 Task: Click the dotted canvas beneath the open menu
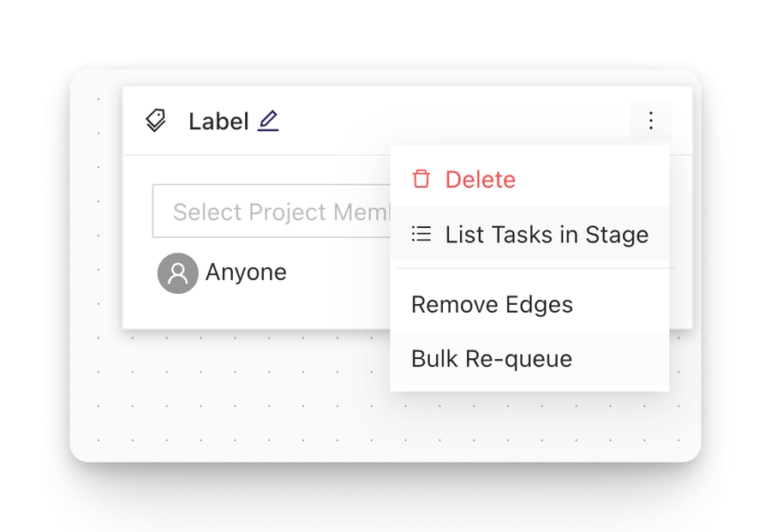click(x=531, y=420)
